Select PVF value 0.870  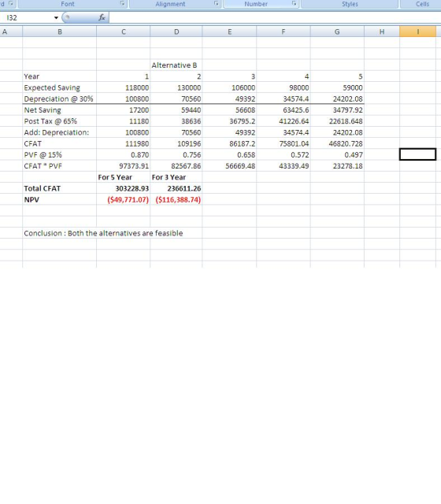[x=123, y=155]
